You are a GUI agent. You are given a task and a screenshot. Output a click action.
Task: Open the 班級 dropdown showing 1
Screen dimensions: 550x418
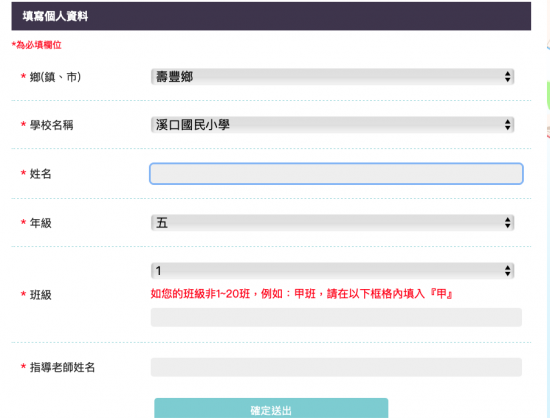333,271
